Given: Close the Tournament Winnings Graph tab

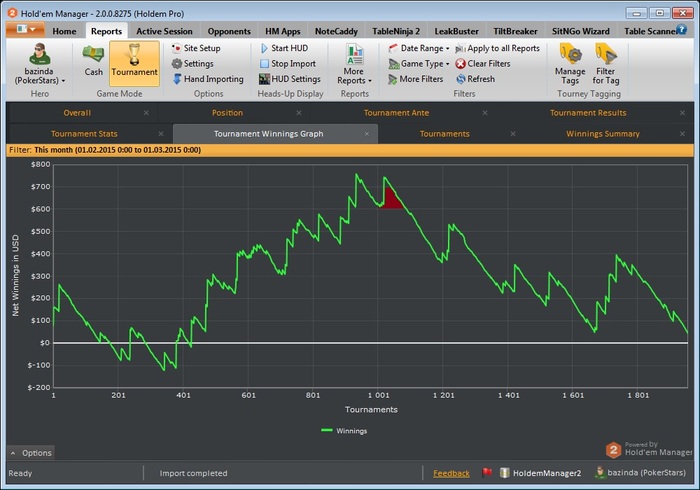Looking at the screenshot, I should (x=367, y=133).
